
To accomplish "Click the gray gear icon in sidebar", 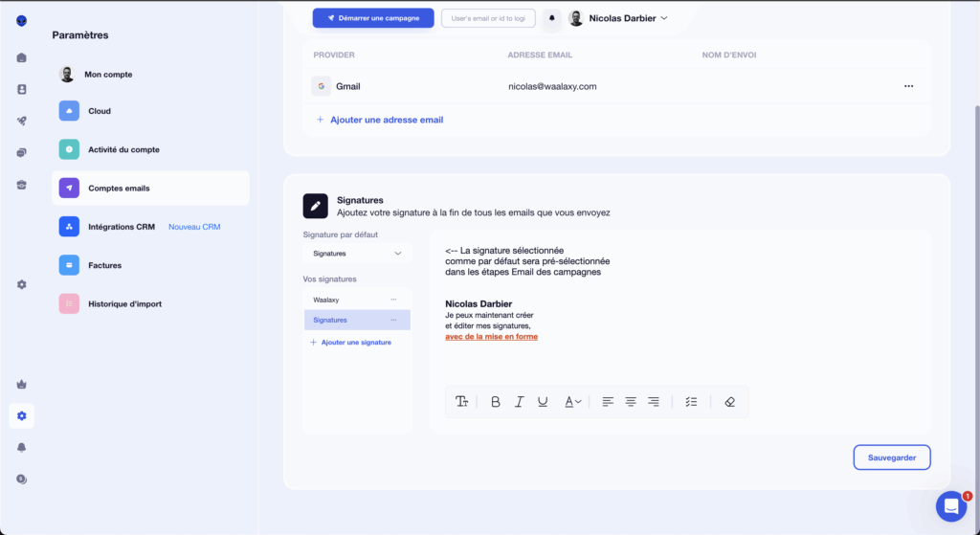I will [x=22, y=284].
